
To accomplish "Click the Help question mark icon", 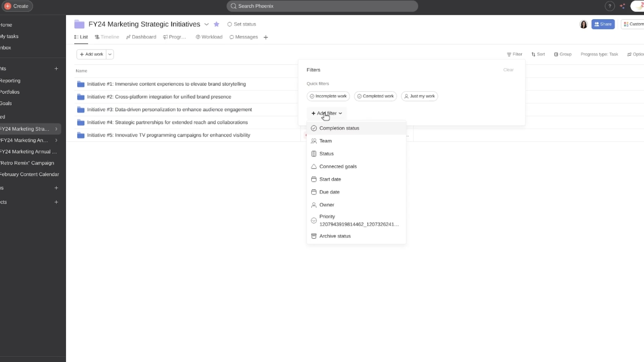I will [x=610, y=6].
